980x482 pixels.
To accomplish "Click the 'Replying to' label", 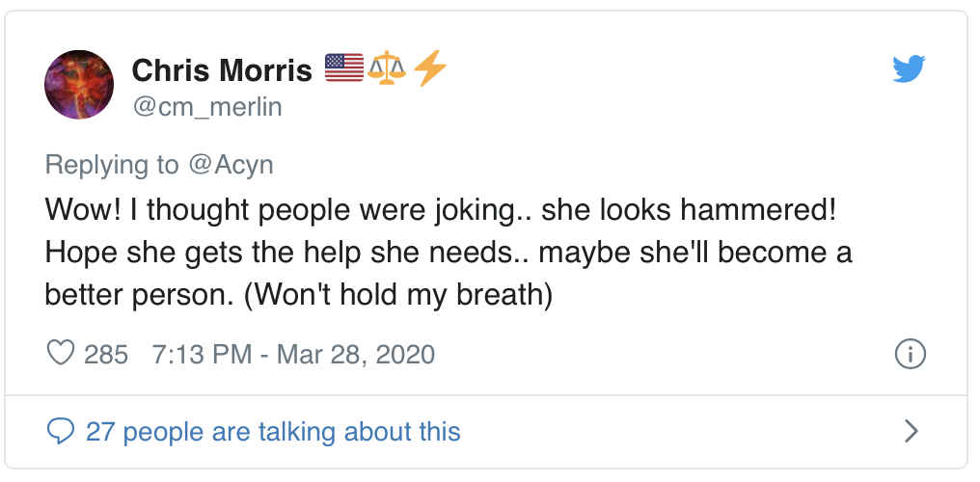I will (x=112, y=165).
